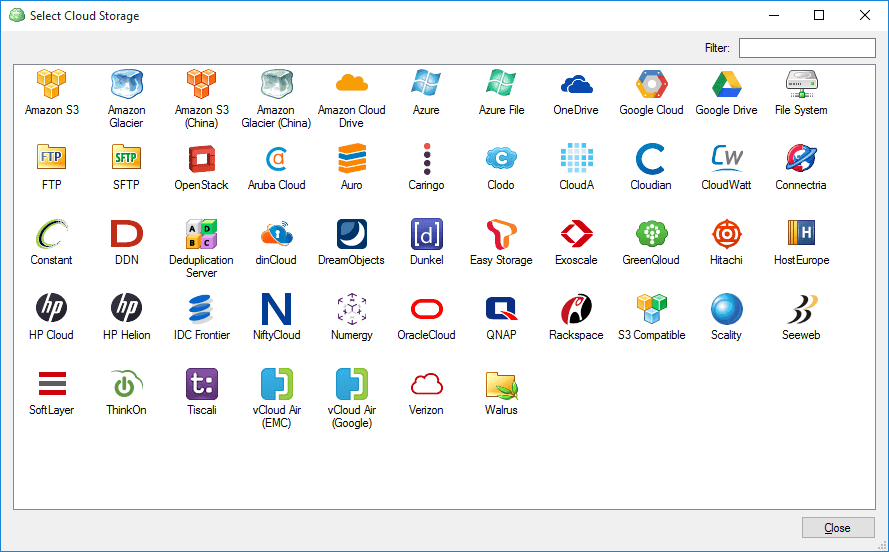Select OneDrive as cloud storage
The width and height of the screenshot is (889, 552).
pyautogui.click(x=576, y=84)
